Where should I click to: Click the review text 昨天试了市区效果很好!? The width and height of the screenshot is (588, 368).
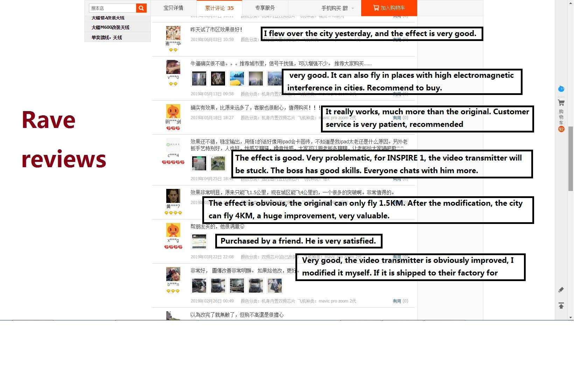216,29
